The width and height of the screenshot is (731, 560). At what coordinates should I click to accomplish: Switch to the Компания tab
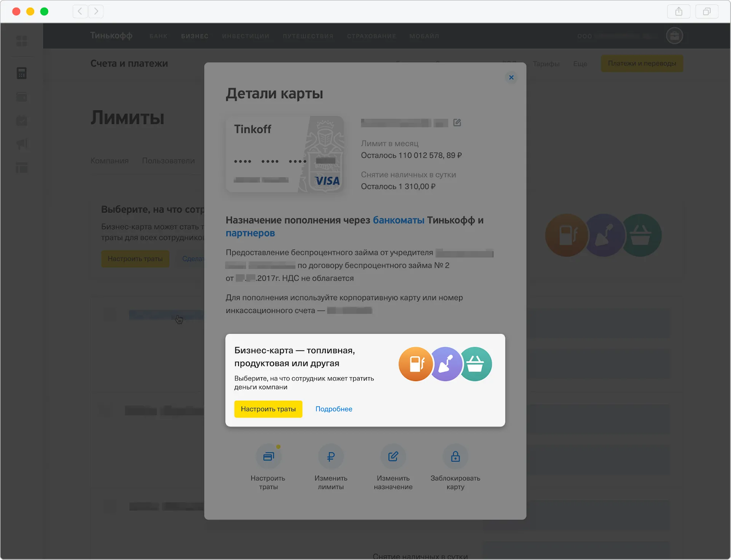[110, 161]
